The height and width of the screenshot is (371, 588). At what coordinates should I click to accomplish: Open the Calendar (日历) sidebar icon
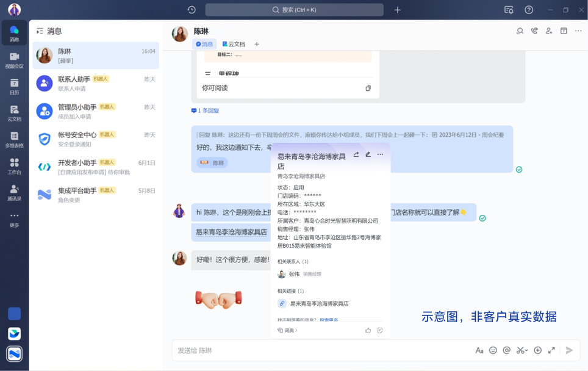click(14, 87)
